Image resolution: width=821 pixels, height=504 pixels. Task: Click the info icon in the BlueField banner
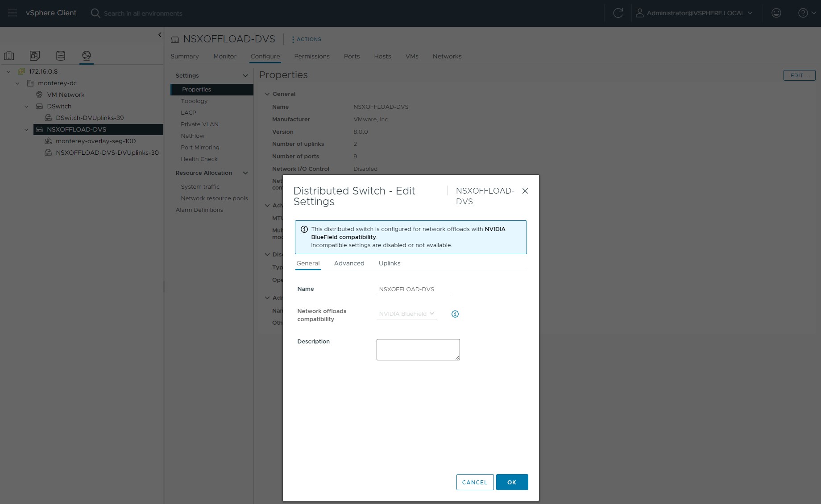(304, 229)
